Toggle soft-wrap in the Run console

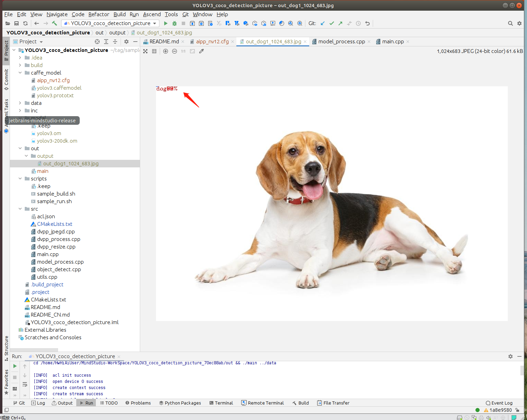pos(25,384)
